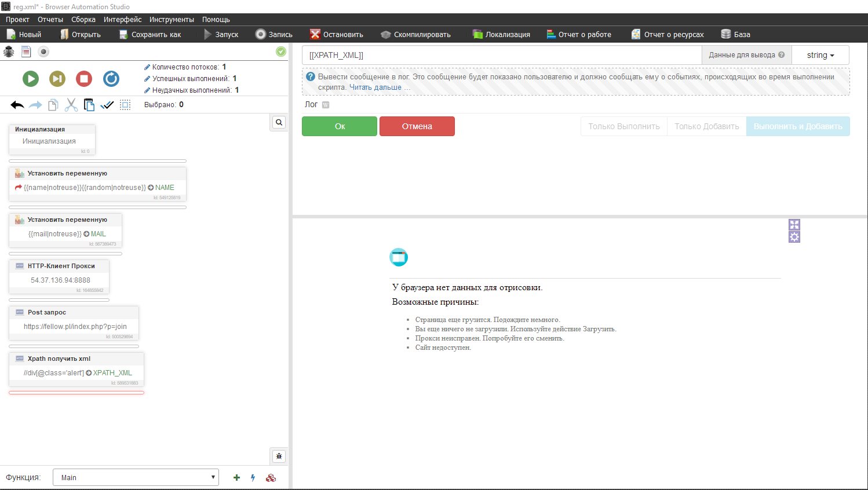868x490 pixels.
Task: Expand the Функция Main dropdown
Action: (136, 477)
